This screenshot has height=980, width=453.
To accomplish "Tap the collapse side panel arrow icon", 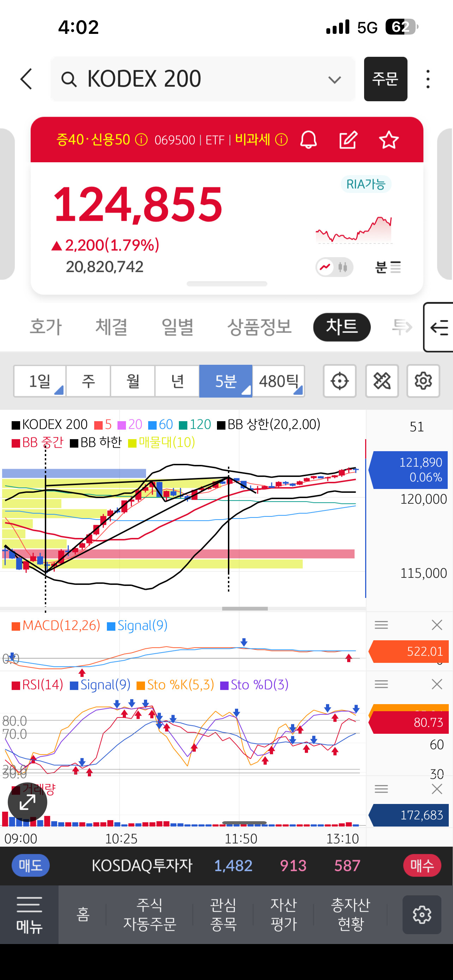I will pos(439,327).
